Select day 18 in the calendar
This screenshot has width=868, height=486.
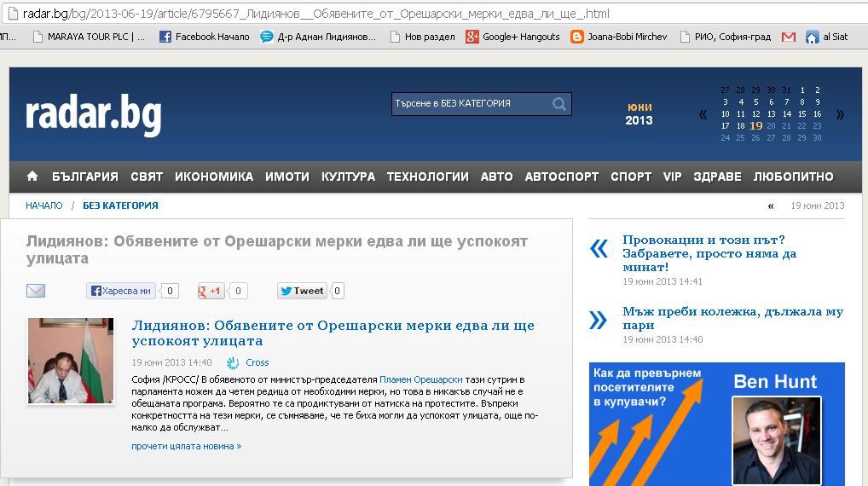click(741, 125)
